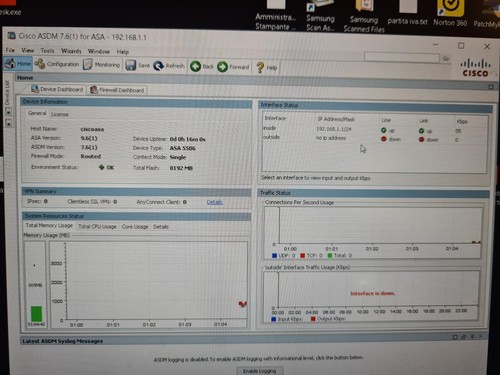Viewport: 500px width, 375px height.
Task: Click the blue Input Kbps legend swatch
Action: (x=274, y=319)
